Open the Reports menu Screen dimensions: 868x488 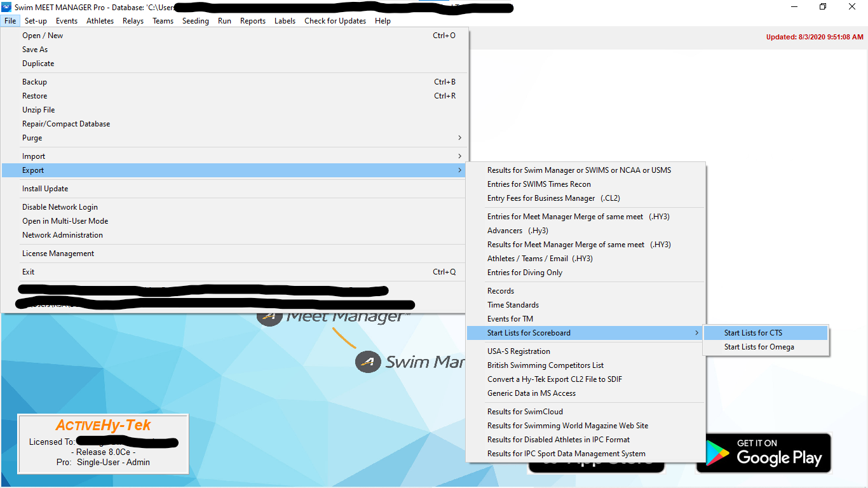pyautogui.click(x=253, y=21)
